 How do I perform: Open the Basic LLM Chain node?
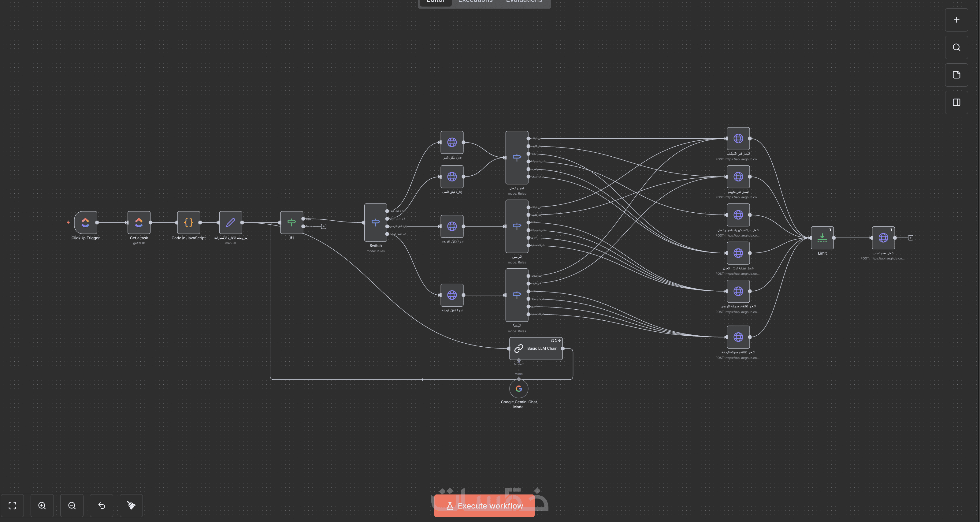[x=536, y=348]
